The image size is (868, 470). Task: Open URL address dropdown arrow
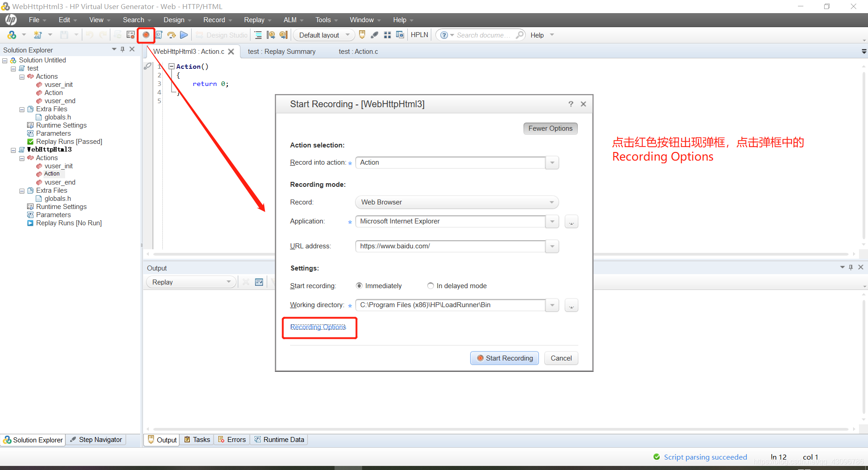point(552,247)
